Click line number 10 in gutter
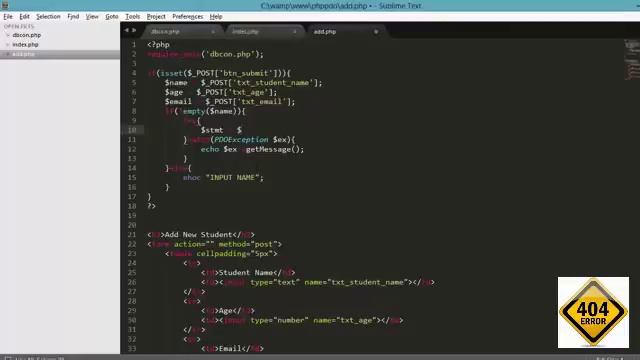 132,130
